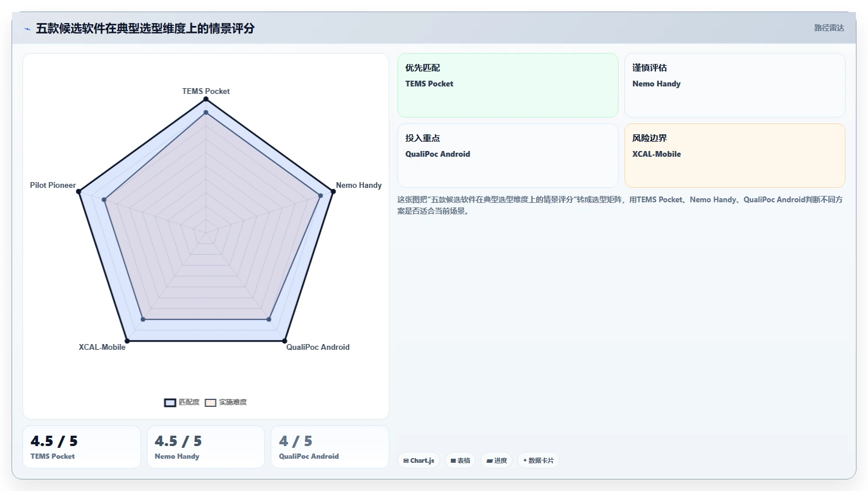Click the inner 实施难度 point on Pilot Pioneer axis
The height and width of the screenshot is (491, 868).
[x=104, y=200]
